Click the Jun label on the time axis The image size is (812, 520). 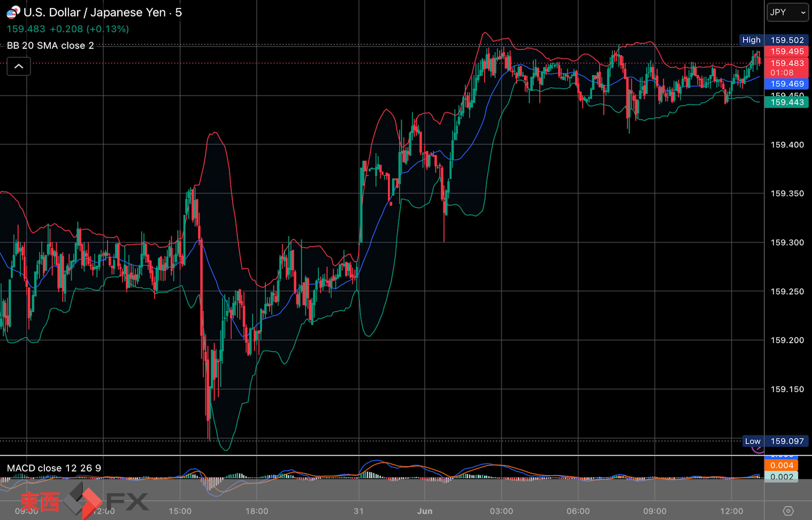pos(425,511)
